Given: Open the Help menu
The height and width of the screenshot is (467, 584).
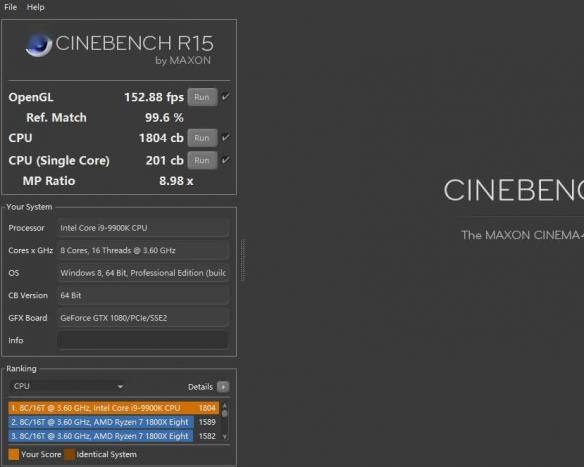Looking at the screenshot, I should tap(35, 7).
